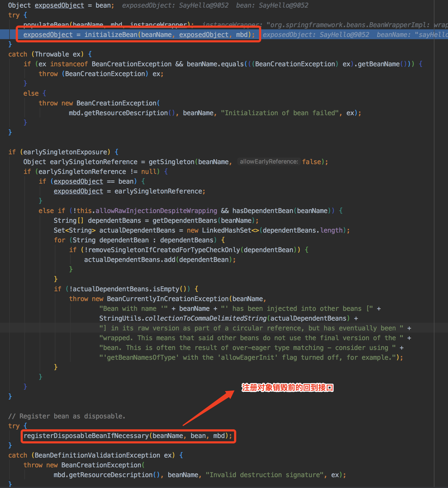Click '!actualDependentBeans.isEmpty()' condition

click(x=128, y=289)
